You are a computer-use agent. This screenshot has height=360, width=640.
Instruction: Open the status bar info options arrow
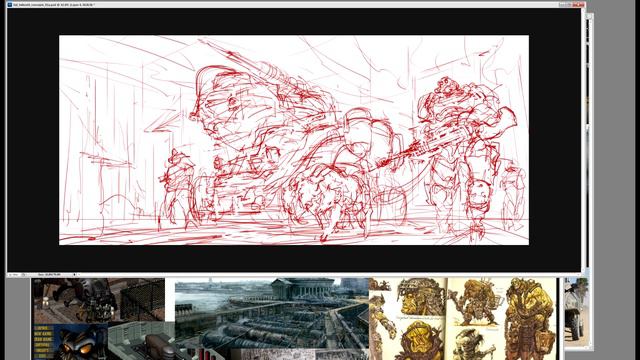pos(75,275)
